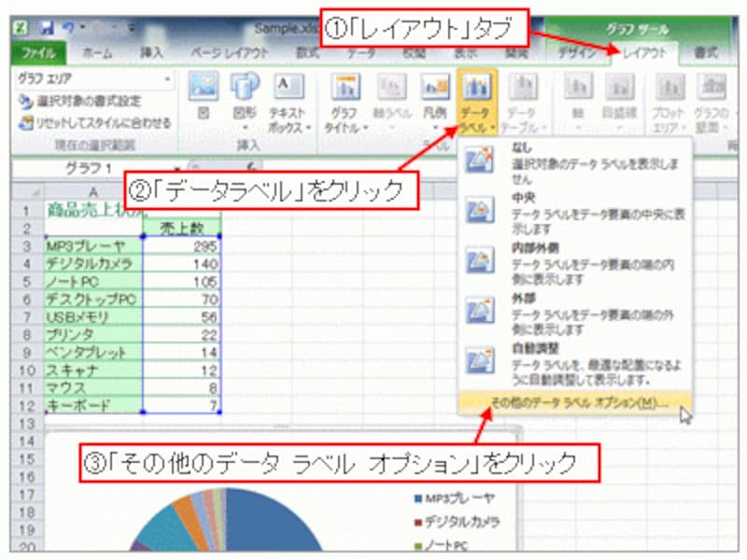Click the テキストボックス icon
The image size is (747, 560).
pos(289,87)
